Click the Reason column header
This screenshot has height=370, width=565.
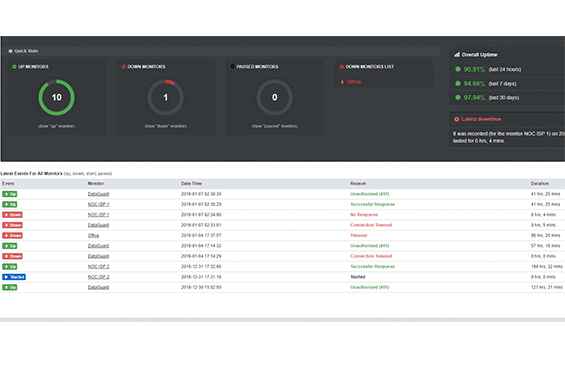pyautogui.click(x=358, y=184)
